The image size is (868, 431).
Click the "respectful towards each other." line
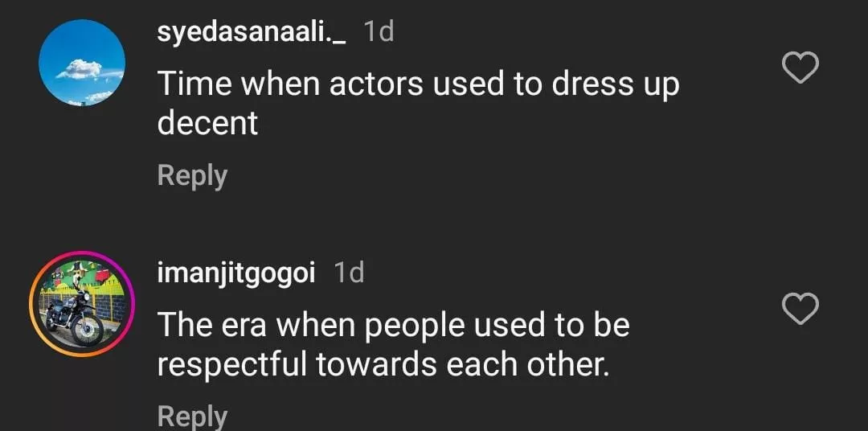[382, 364]
